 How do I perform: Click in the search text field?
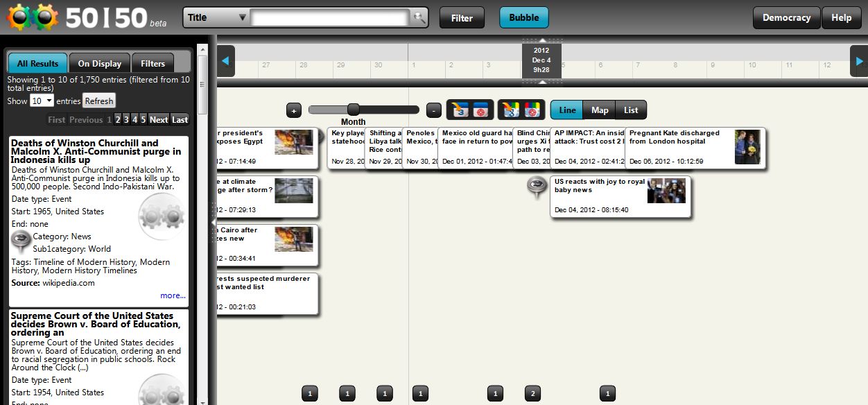(330, 18)
